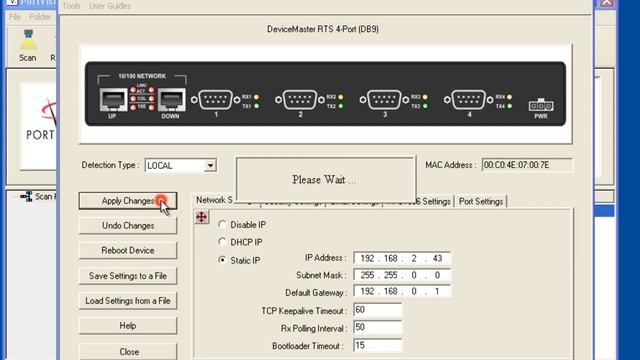Screen dimensions: 640x360
Task: Open the Detection Type dropdown
Action: (210, 166)
